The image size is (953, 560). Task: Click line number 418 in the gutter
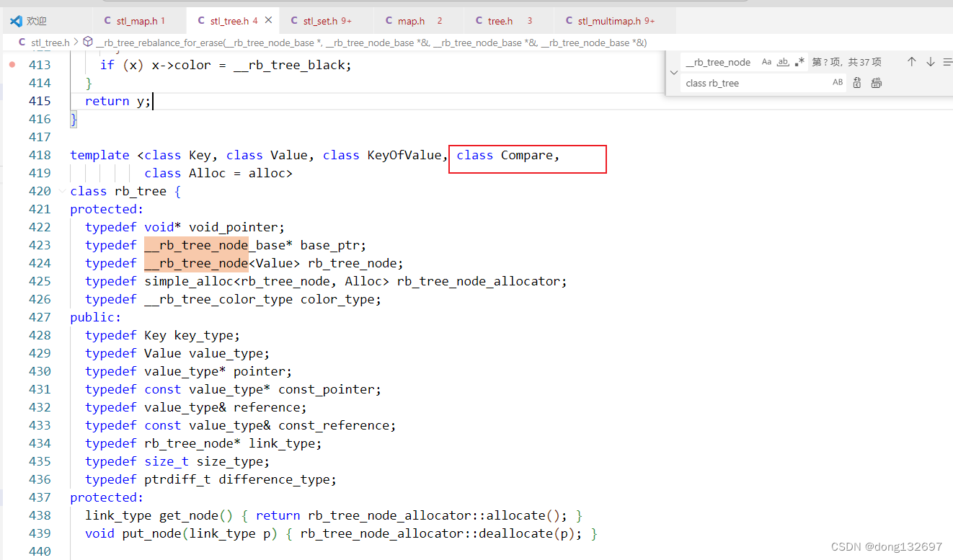[x=40, y=155]
